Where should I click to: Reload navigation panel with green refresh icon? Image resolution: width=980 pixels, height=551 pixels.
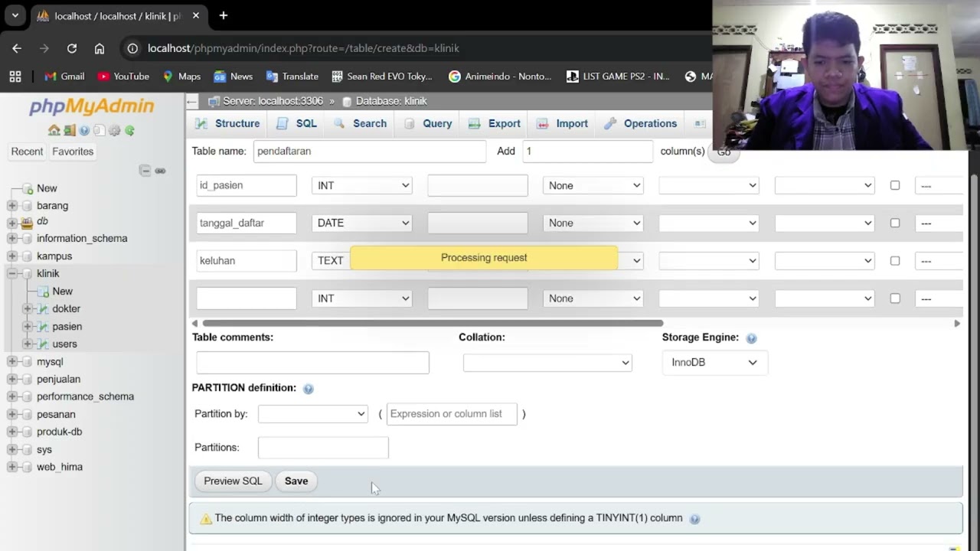point(129,130)
